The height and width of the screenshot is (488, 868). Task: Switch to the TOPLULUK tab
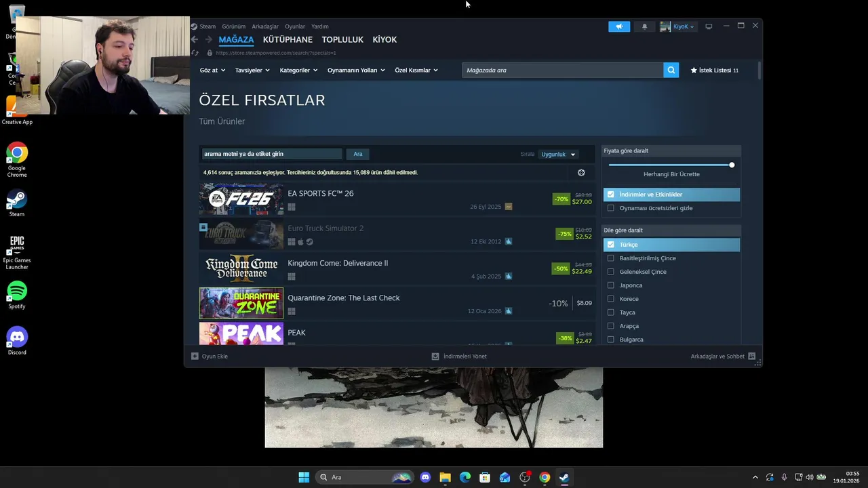click(x=342, y=40)
